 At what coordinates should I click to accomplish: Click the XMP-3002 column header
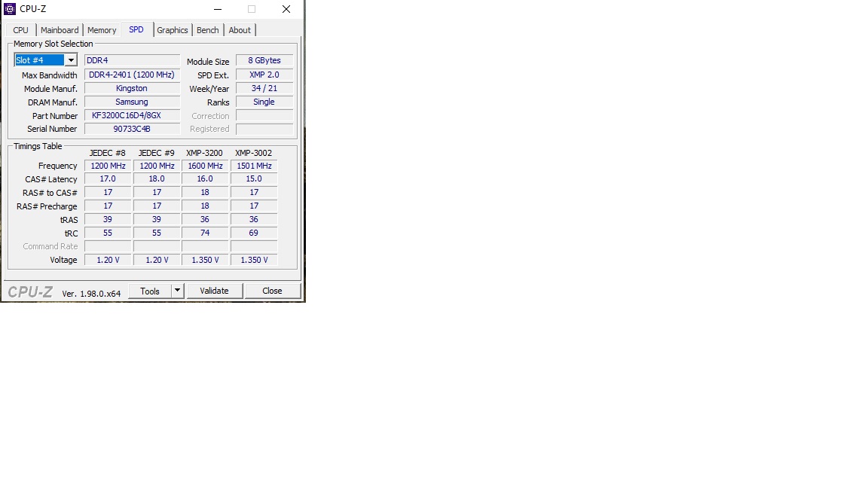coord(253,153)
